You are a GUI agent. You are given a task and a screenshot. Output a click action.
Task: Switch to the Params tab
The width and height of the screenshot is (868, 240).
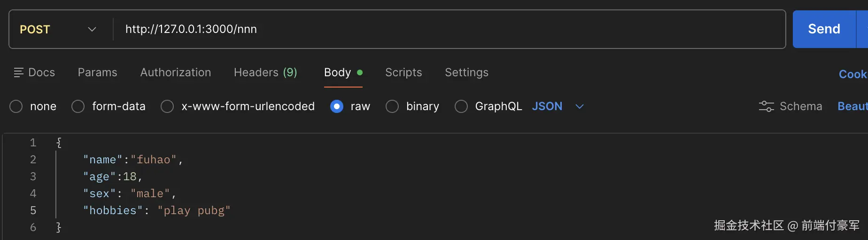(98, 72)
